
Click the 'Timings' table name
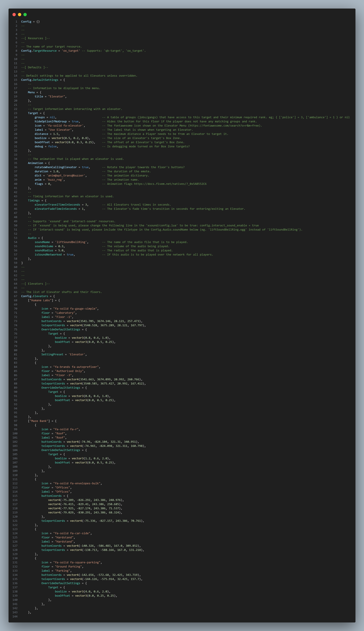click(34, 201)
